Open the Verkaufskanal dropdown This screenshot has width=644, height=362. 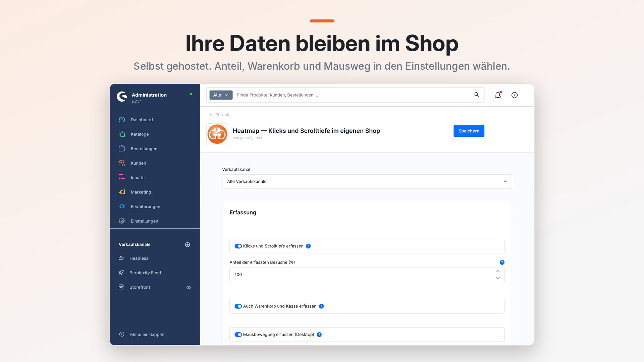point(367,181)
